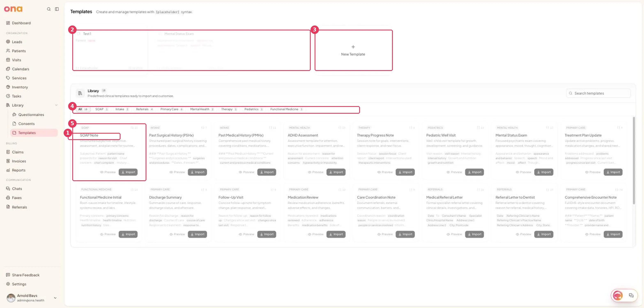Filter library by Pediatrics
The image size is (644, 308).
pyautogui.click(x=254, y=109)
